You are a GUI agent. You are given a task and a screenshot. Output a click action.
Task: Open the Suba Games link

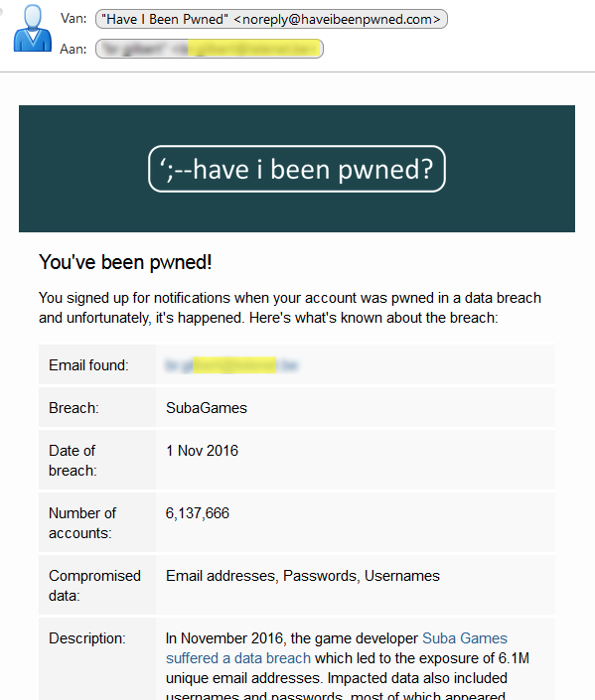coord(465,638)
